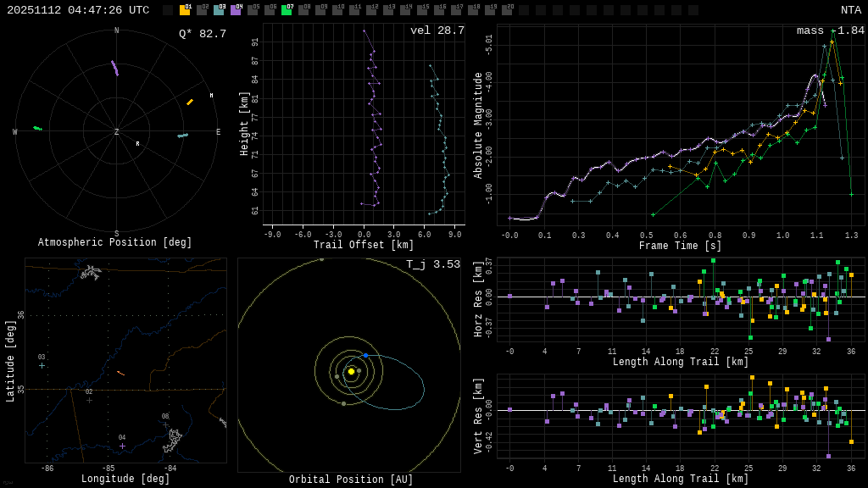Click the yellow Sun in orbital plot

coord(351,371)
